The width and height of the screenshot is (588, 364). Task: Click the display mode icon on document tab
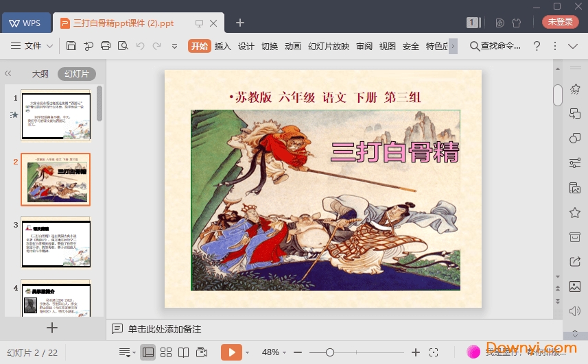coord(199,23)
